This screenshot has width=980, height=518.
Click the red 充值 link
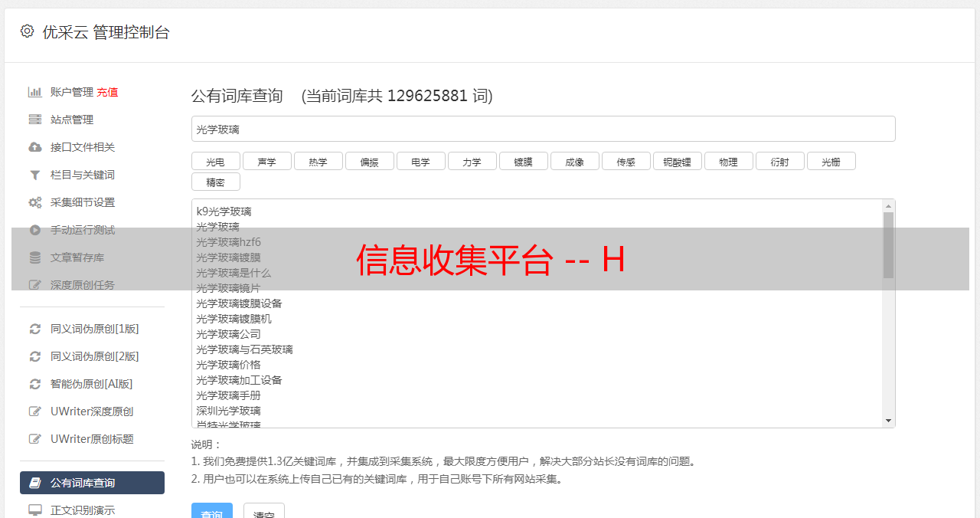click(107, 92)
